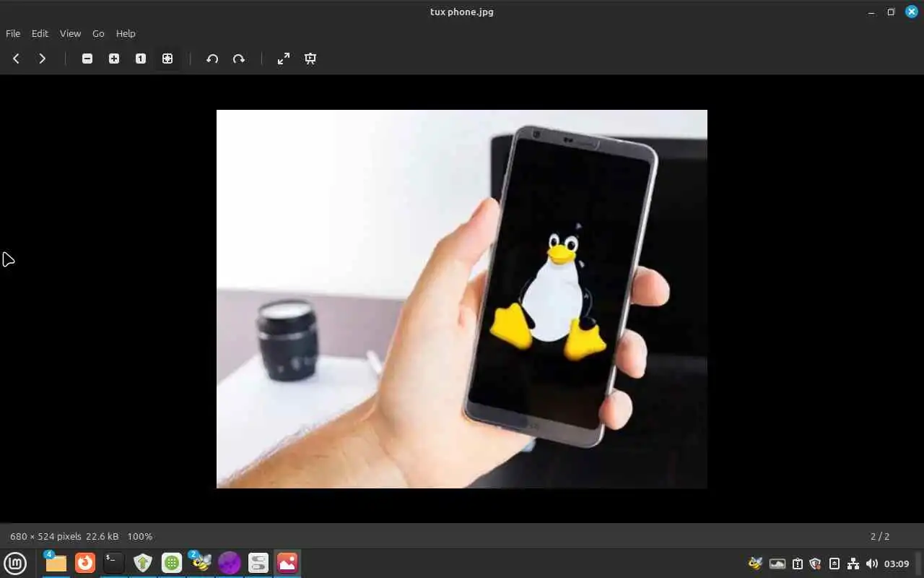Launch Firefox from the taskbar
924x578 pixels.
(85, 563)
